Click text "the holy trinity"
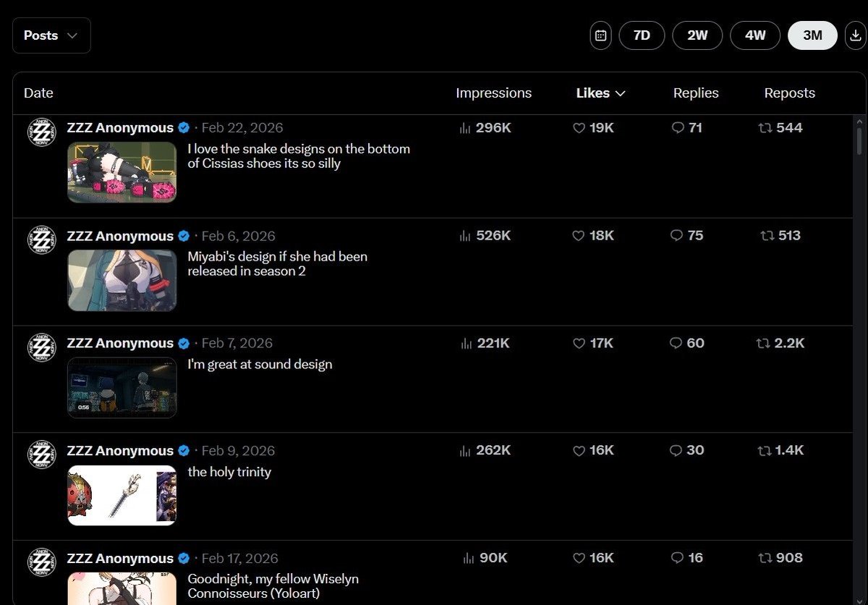Viewport: 868px width, 605px height. point(229,472)
